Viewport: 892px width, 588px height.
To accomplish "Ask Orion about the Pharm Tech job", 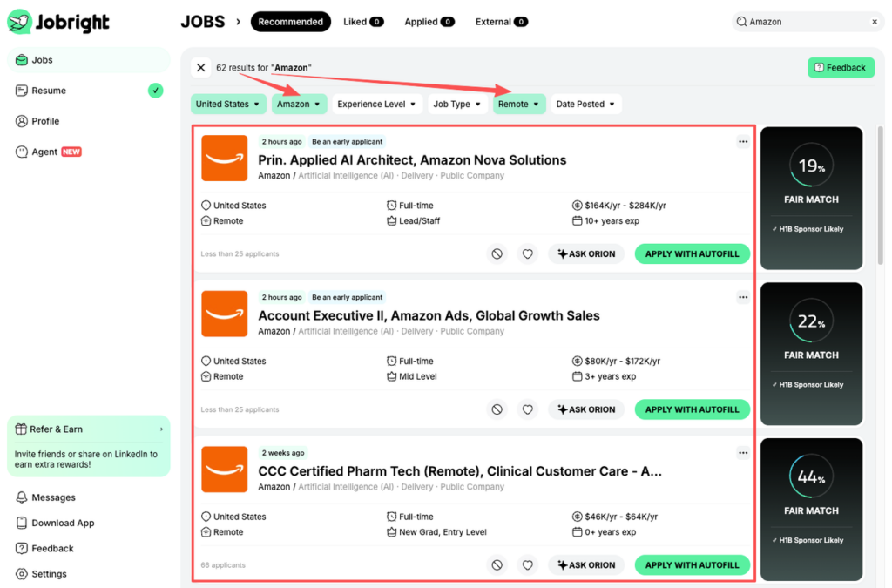I will coord(585,564).
